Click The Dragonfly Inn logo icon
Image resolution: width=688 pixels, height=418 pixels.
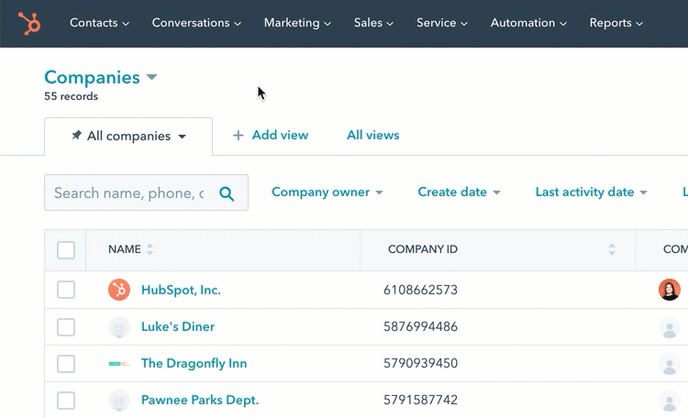click(119, 364)
